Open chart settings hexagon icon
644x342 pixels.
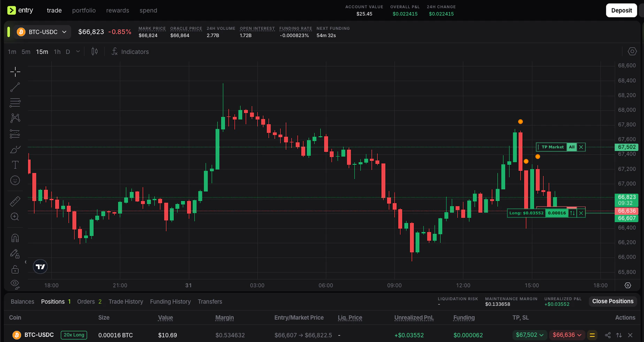coord(632,52)
